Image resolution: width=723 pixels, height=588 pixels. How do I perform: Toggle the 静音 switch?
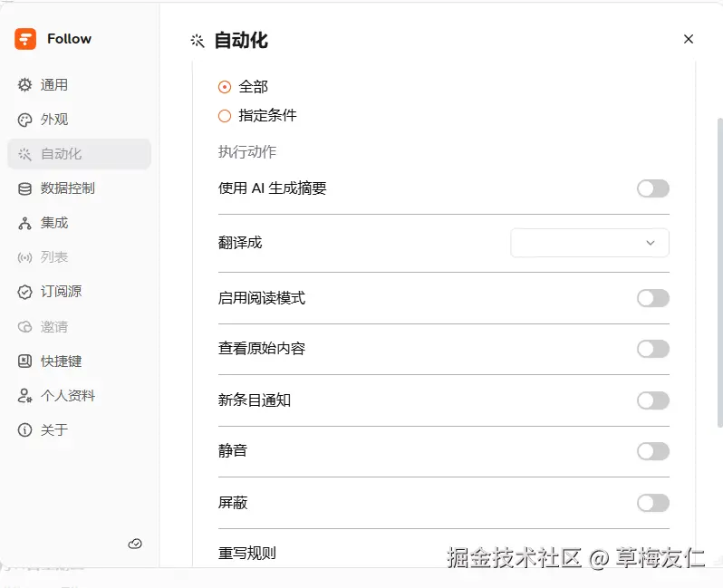point(652,451)
